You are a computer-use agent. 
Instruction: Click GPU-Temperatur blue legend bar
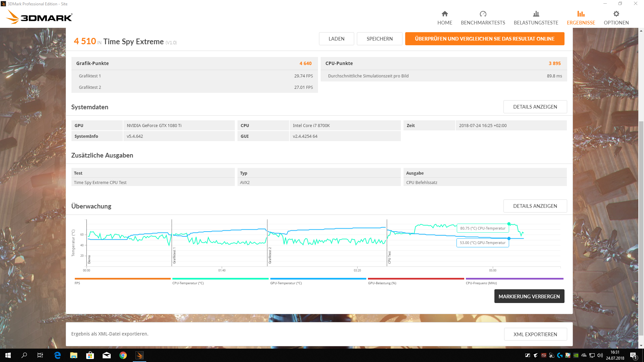pyautogui.click(x=318, y=279)
